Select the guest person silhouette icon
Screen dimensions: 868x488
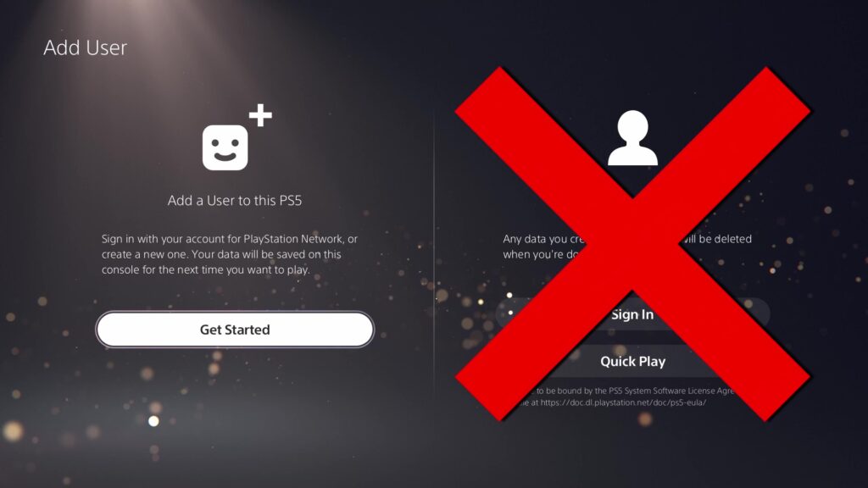point(632,138)
